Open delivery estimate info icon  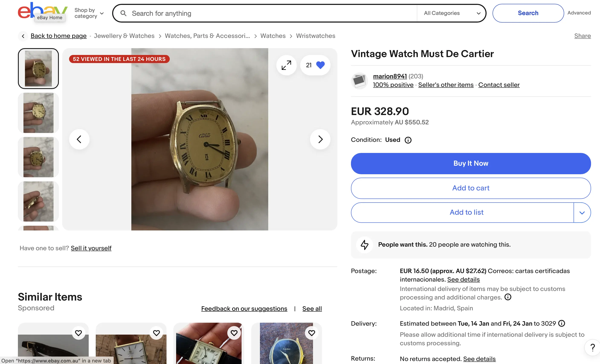click(562, 323)
